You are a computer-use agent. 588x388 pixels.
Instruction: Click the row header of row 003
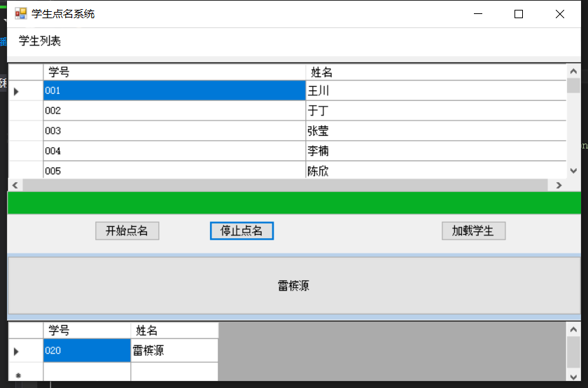pyautogui.click(x=26, y=131)
